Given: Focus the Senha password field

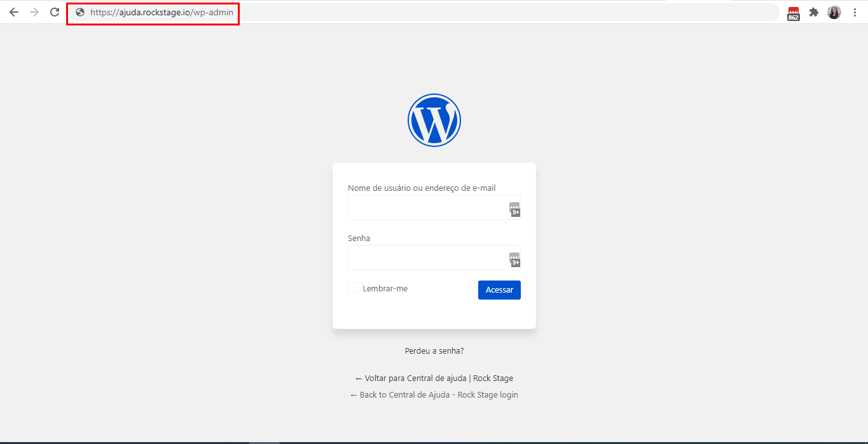Looking at the screenshot, I should tap(434, 258).
